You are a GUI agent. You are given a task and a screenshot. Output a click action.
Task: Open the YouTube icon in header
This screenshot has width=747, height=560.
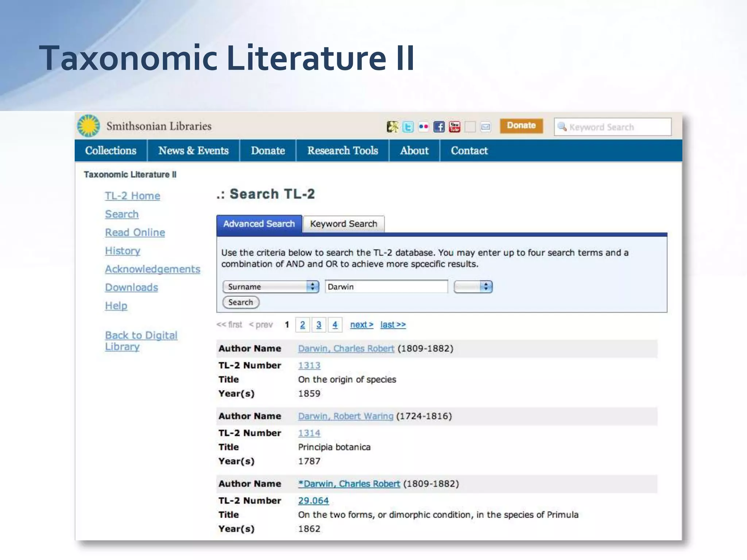[x=454, y=127]
